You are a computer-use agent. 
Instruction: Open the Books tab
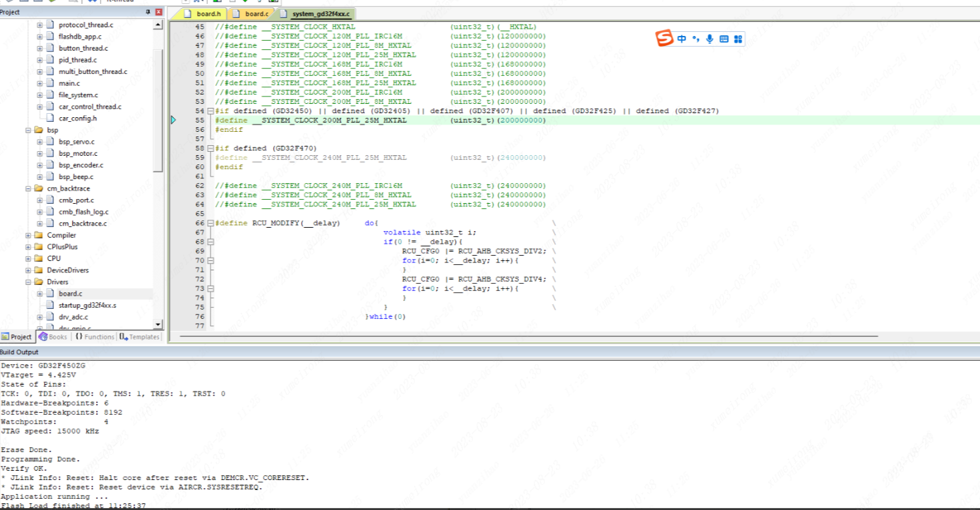53,337
